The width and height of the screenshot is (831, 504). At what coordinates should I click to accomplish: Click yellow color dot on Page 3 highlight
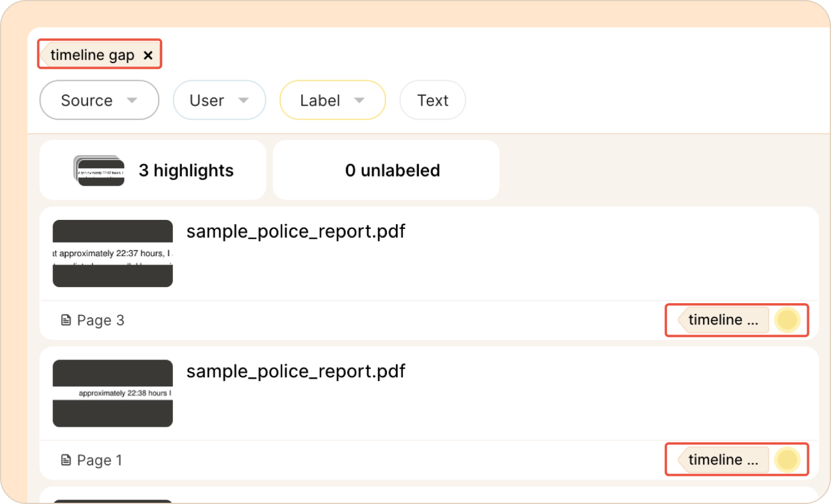[787, 320]
